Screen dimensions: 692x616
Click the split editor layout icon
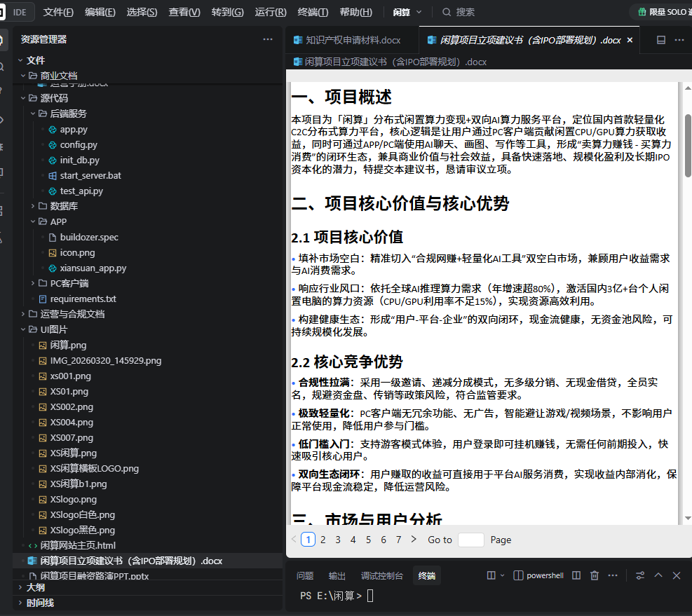pos(660,40)
